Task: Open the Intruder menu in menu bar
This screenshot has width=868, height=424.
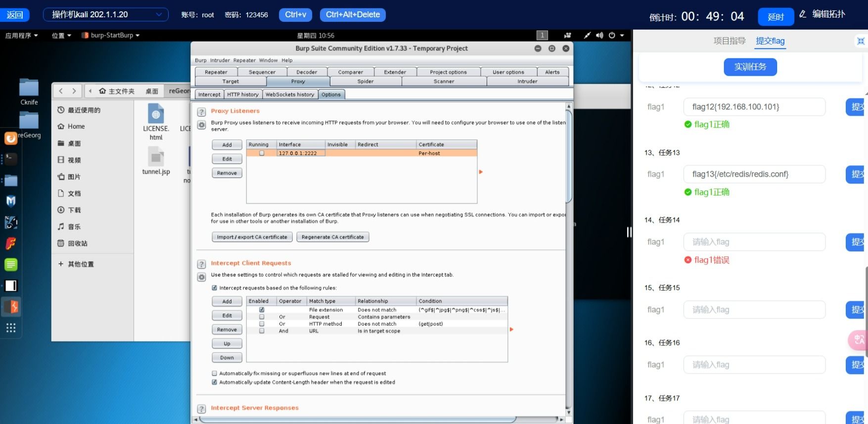Action: coord(220,60)
